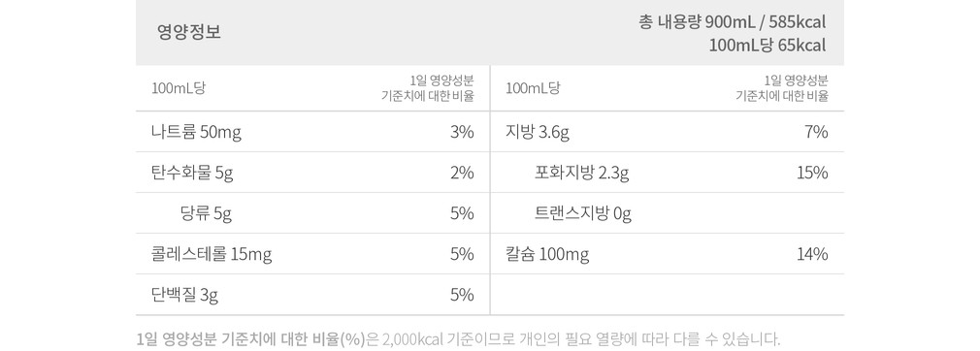Viewport: 980px width, 351px height.
Task: Click the 3% value beside 나트륨
Action: (462, 133)
